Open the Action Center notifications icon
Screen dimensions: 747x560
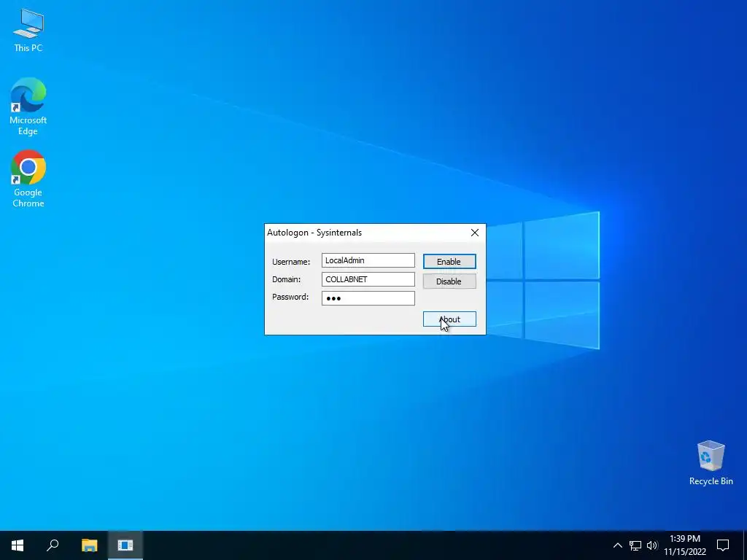[723, 545]
